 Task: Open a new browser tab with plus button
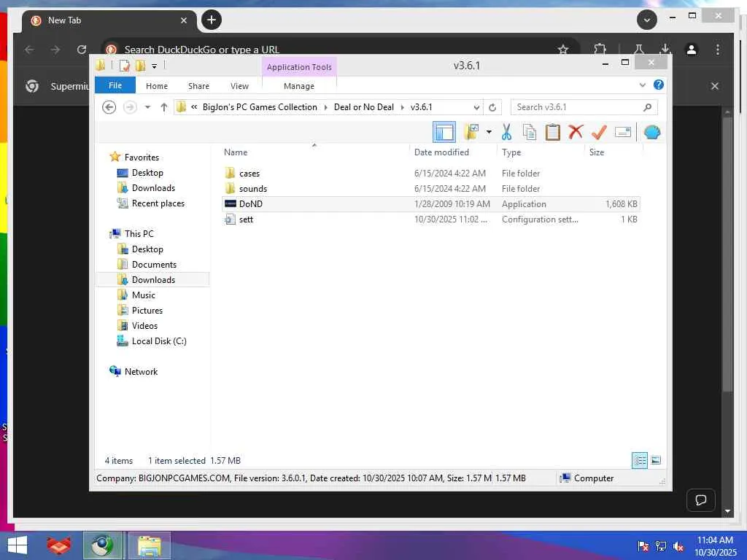(212, 20)
